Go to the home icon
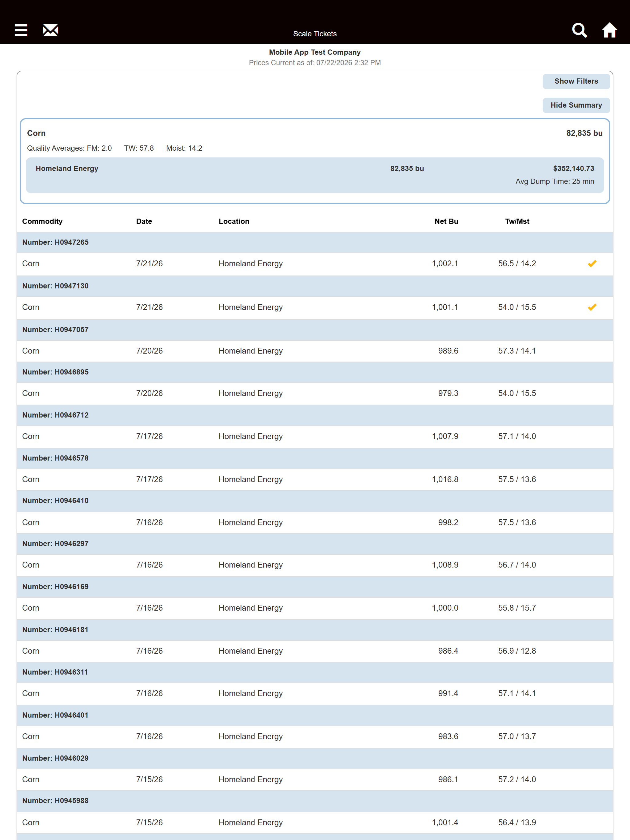This screenshot has width=630, height=840. coord(609,30)
